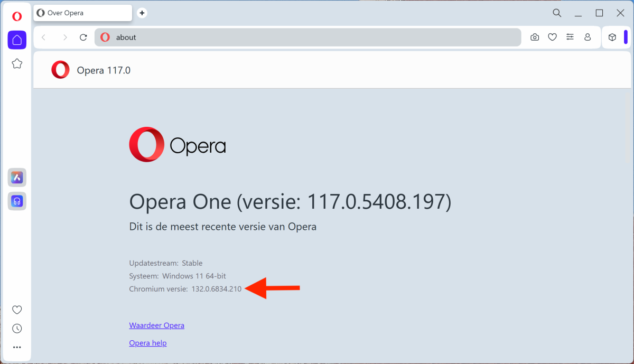Open the extensions cube icon
634x364 pixels.
coord(612,37)
